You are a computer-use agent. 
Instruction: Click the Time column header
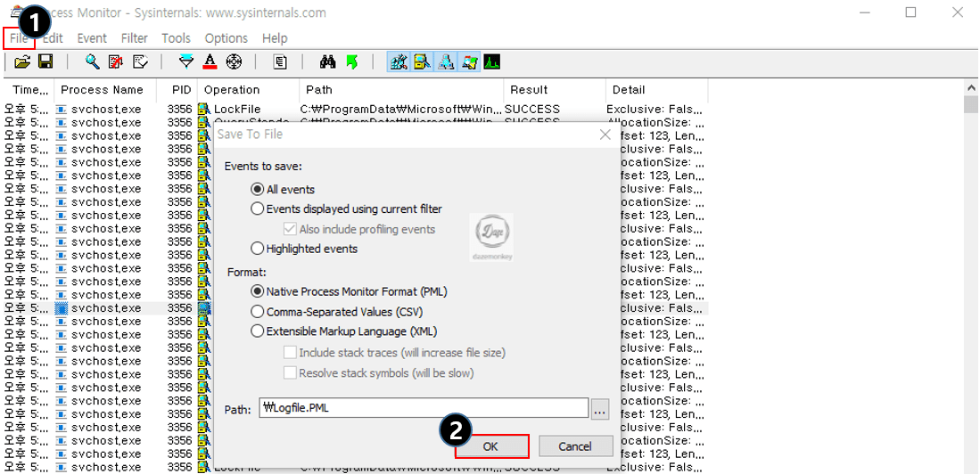[x=29, y=90]
